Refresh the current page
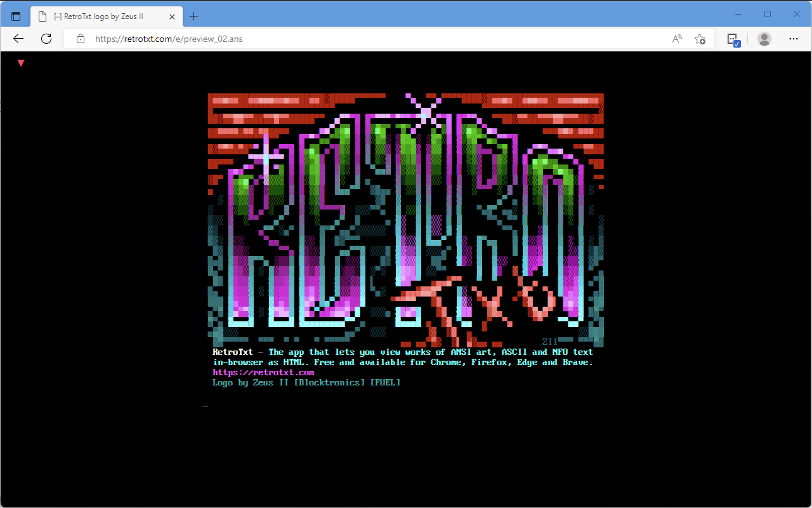Viewport: 812px width, 508px height. coord(46,39)
